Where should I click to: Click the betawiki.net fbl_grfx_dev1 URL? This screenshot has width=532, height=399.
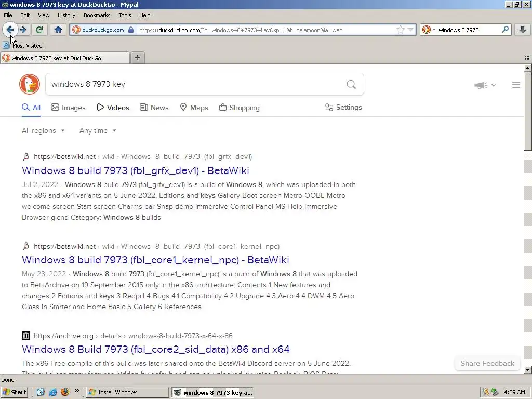coord(143,156)
